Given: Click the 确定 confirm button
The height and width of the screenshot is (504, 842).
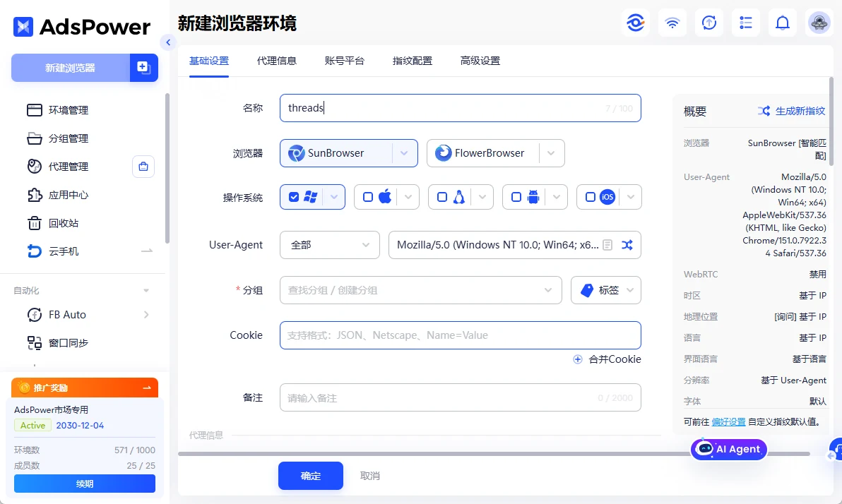Looking at the screenshot, I should pos(310,476).
